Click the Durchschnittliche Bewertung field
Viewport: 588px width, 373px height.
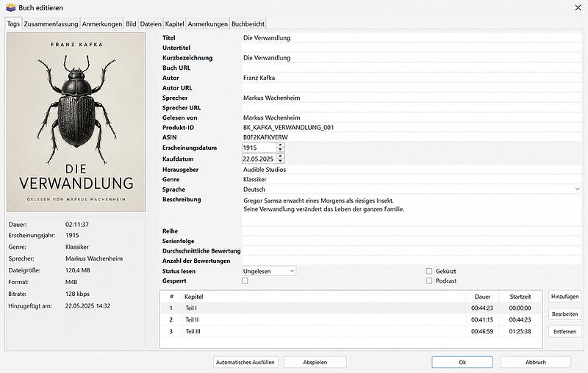[412, 251]
